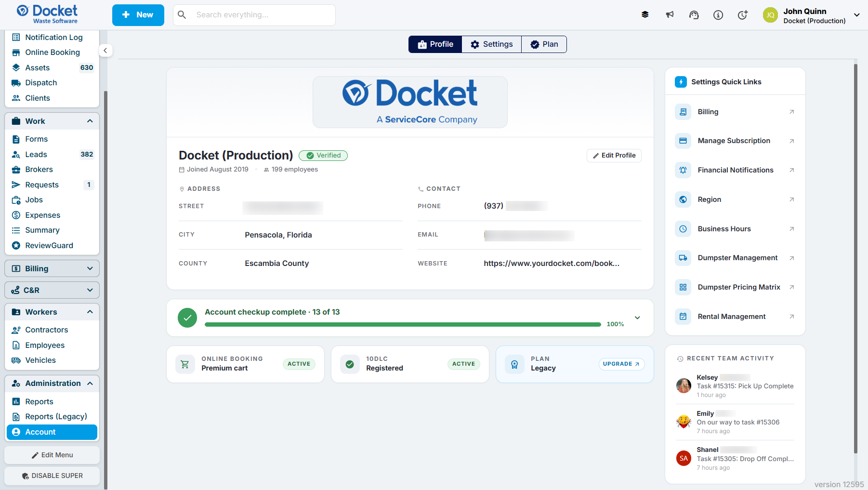Click the Docket ServiceCore company logo banner
Viewport: 868px width, 490px height.
(410, 102)
